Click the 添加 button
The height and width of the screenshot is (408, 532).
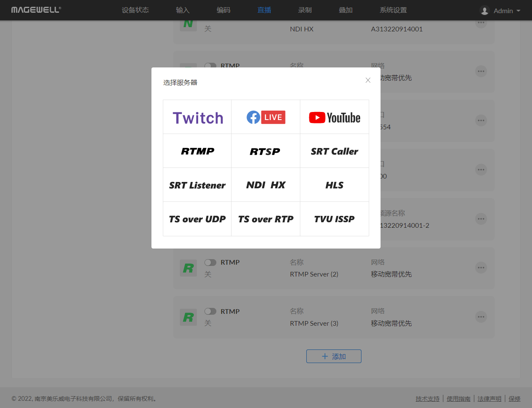(x=334, y=356)
